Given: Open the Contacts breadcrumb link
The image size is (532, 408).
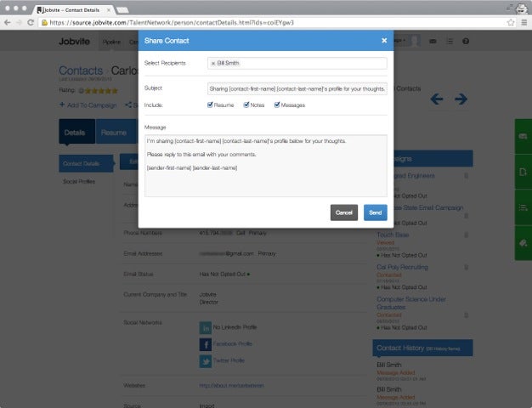Looking at the screenshot, I should pos(81,71).
